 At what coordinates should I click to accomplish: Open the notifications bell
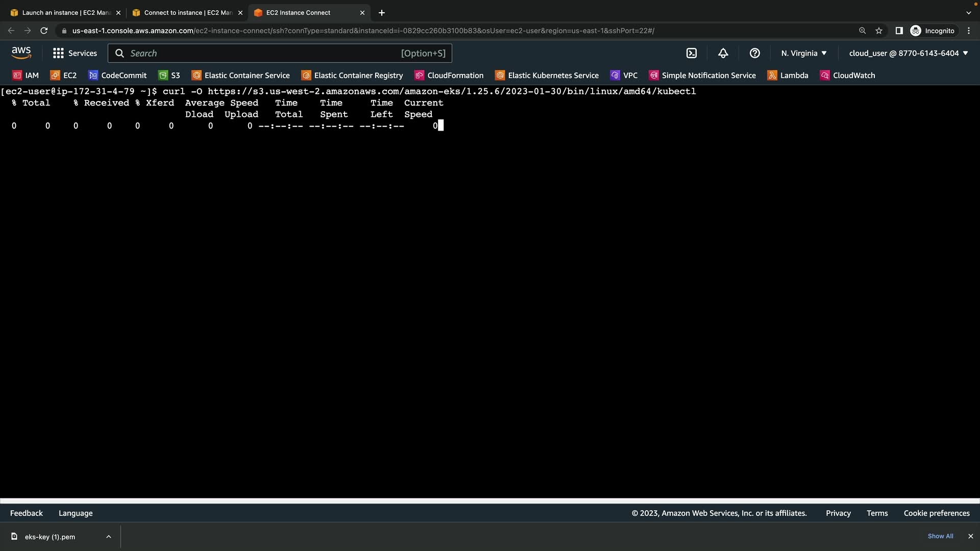pyautogui.click(x=723, y=53)
